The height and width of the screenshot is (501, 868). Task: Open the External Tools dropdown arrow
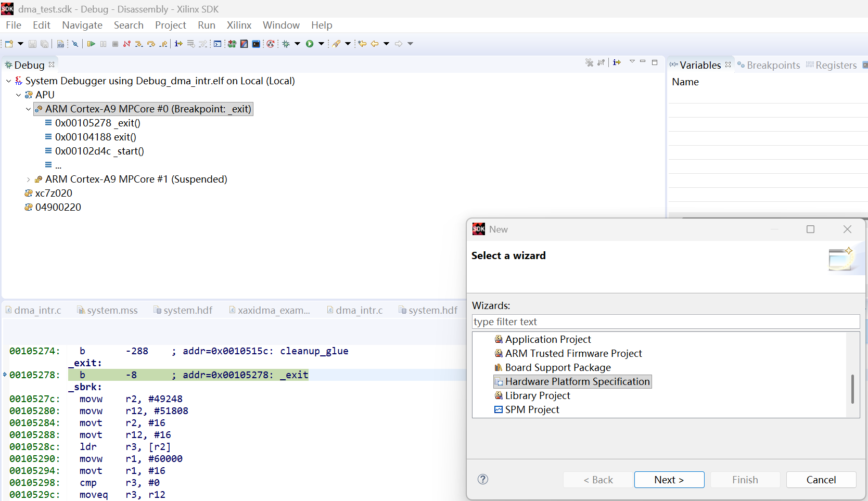348,44
